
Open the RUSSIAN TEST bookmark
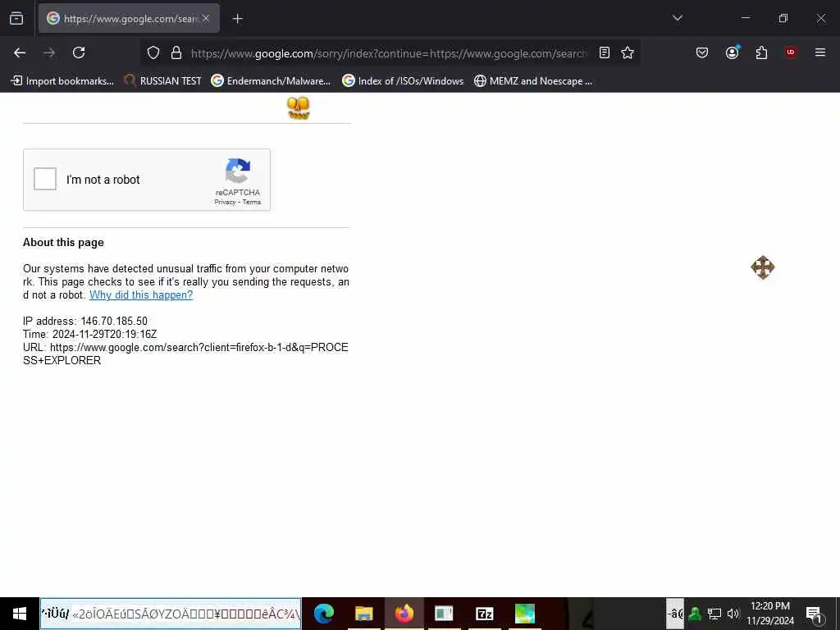coord(163,81)
